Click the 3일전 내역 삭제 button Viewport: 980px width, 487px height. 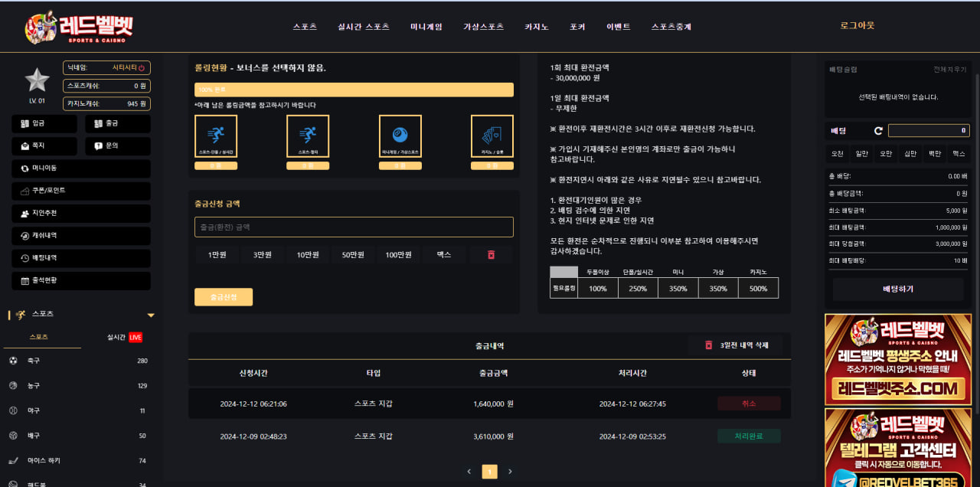[736, 345]
